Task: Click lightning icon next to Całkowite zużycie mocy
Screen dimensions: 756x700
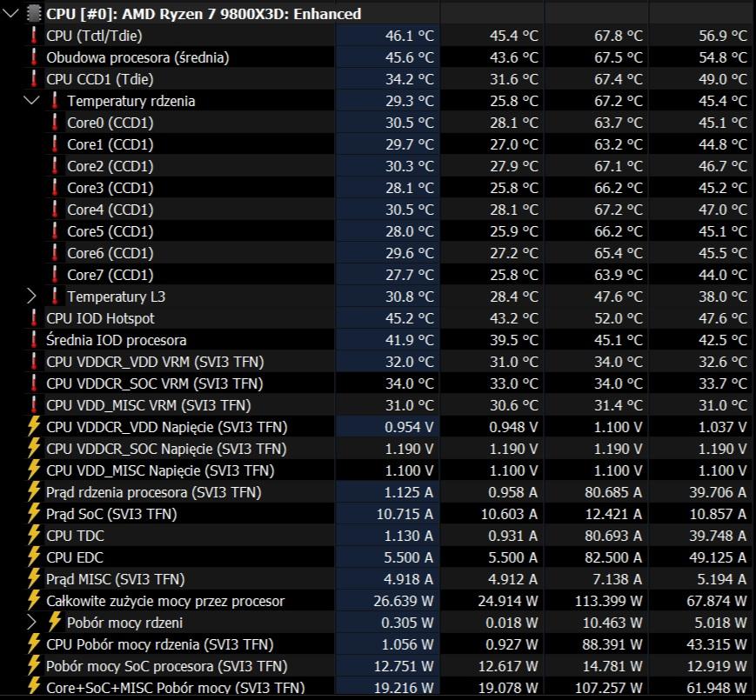Action: [x=34, y=601]
